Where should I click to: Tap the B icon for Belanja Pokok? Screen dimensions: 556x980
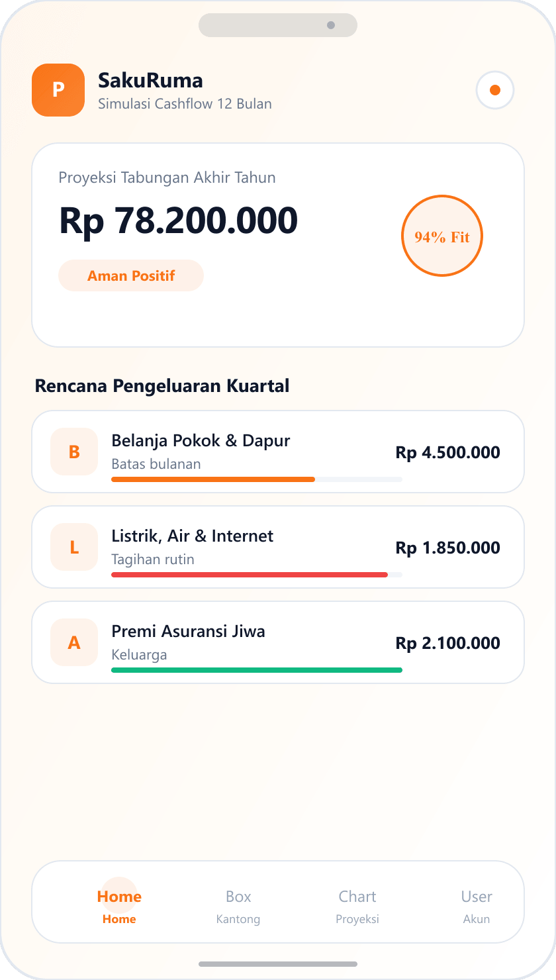[x=74, y=452]
